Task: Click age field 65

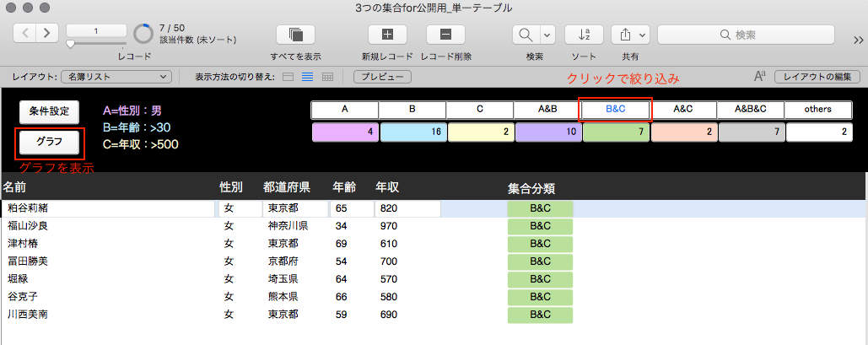Action: click(352, 209)
